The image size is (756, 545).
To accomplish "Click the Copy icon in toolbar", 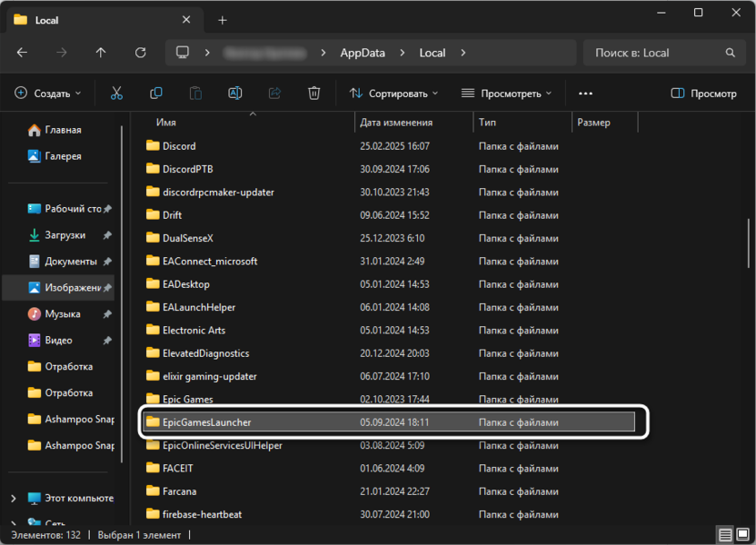I will pyautogui.click(x=156, y=93).
